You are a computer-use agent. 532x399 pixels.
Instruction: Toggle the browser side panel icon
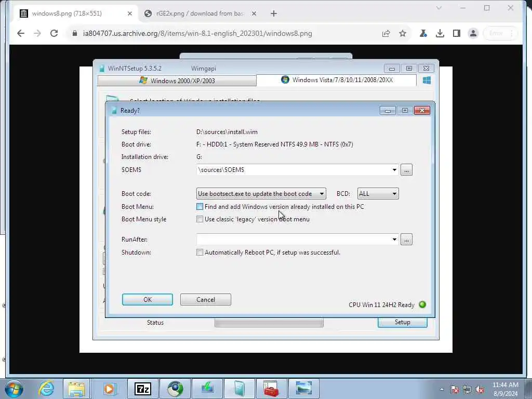pyautogui.click(x=456, y=33)
